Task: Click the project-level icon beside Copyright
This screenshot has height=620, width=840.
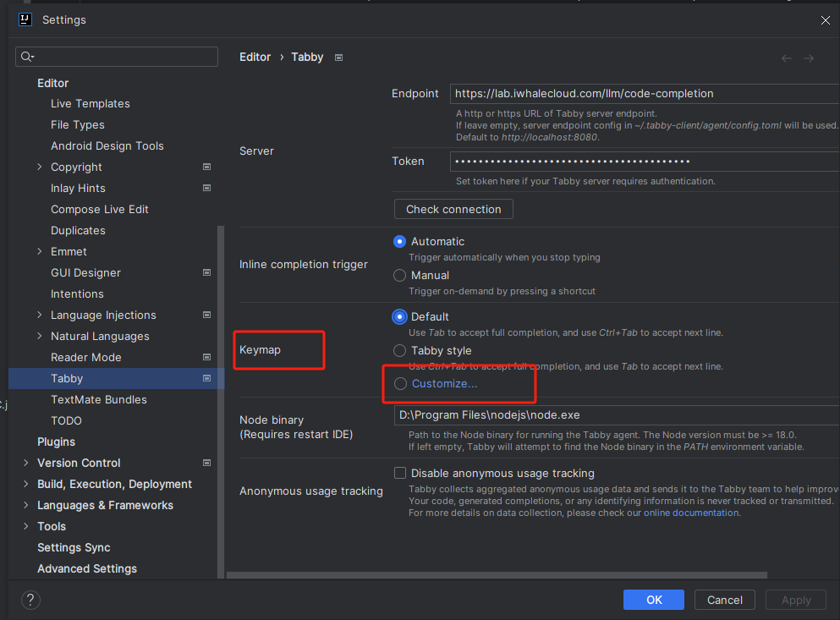Action: tap(206, 167)
